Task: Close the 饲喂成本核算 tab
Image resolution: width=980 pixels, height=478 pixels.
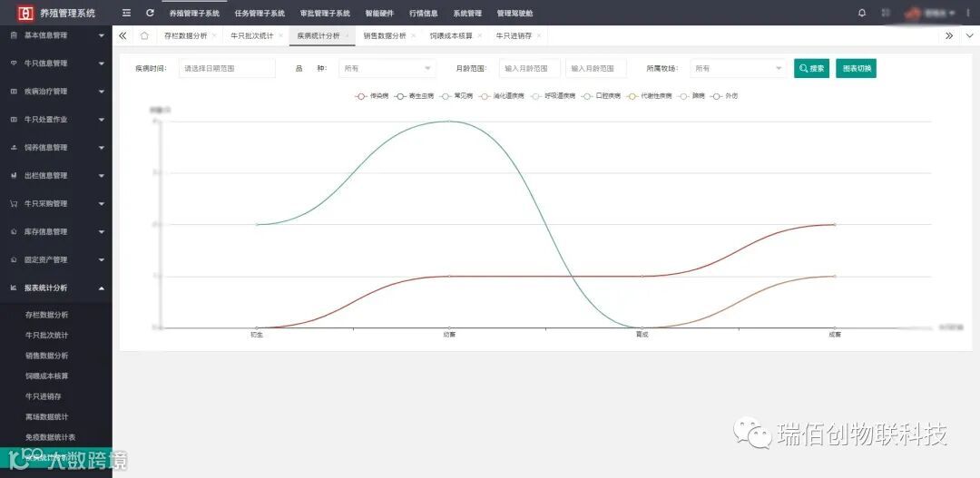Action: 479,35
